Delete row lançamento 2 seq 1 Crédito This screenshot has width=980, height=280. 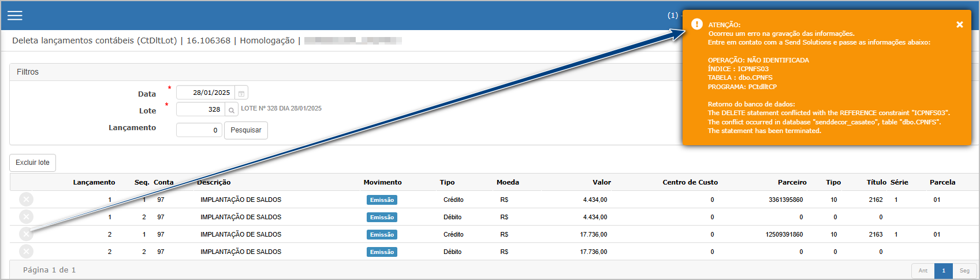26,234
